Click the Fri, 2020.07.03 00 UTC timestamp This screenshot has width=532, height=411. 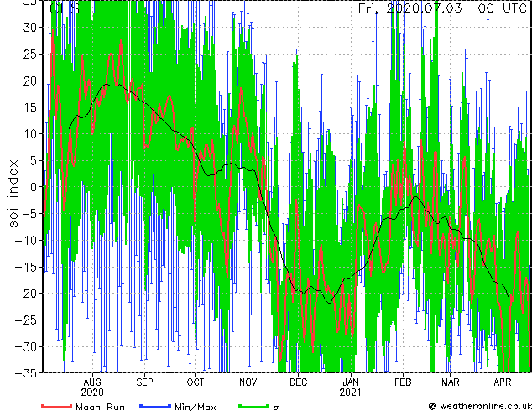point(442,8)
